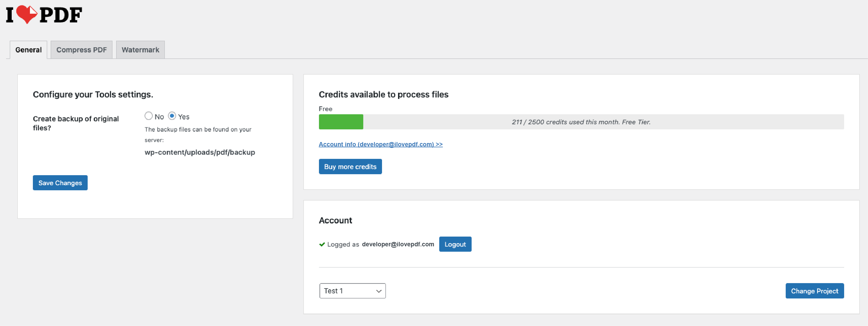This screenshot has height=326, width=868.
Task: Click the credits used this month text
Action: tap(581, 122)
